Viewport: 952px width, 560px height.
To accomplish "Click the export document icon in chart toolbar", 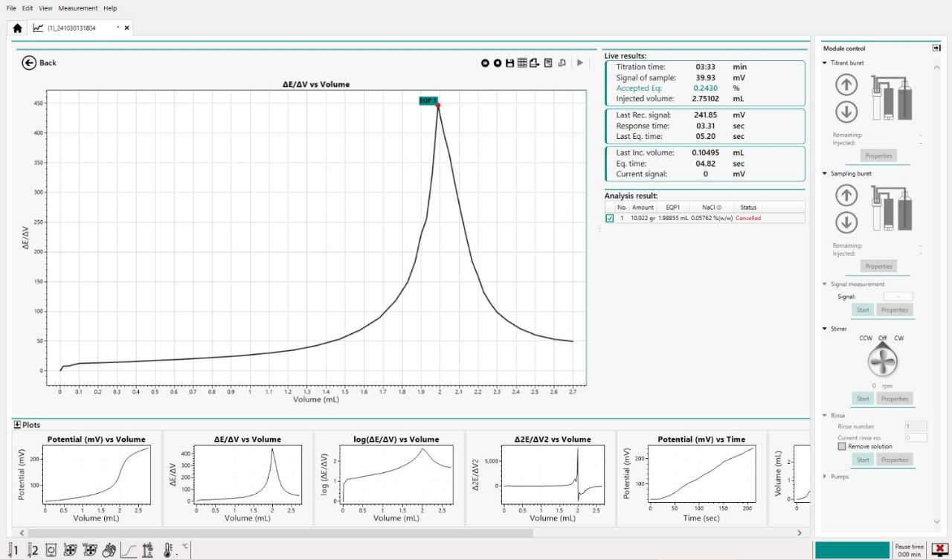I will click(x=534, y=63).
